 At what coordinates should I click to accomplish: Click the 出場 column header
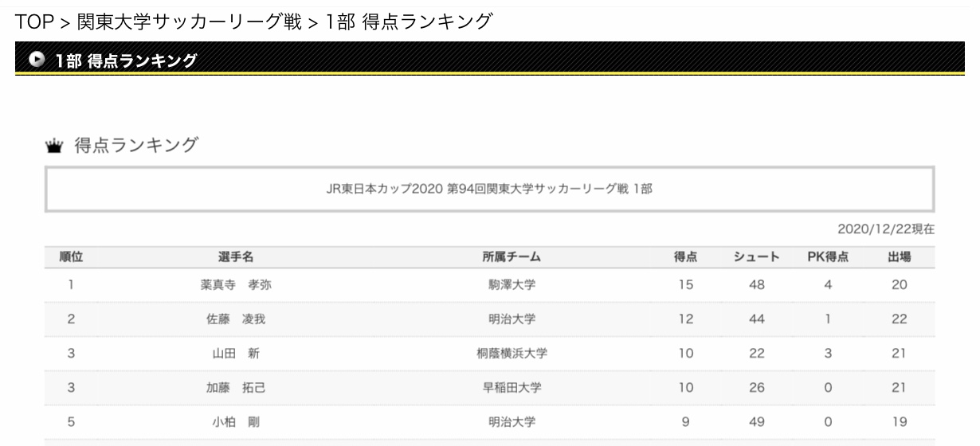tap(900, 256)
